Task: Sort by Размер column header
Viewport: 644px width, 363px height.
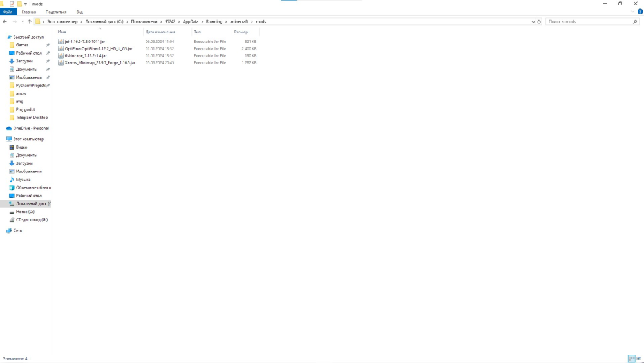Action: coord(241,32)
